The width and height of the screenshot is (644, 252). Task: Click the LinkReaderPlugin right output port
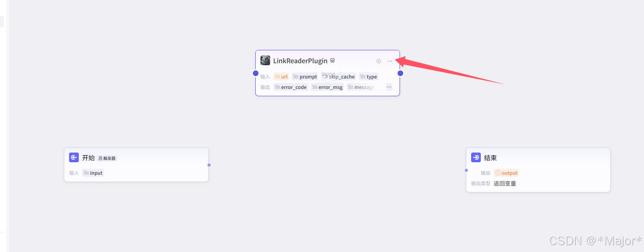(400, 73)
